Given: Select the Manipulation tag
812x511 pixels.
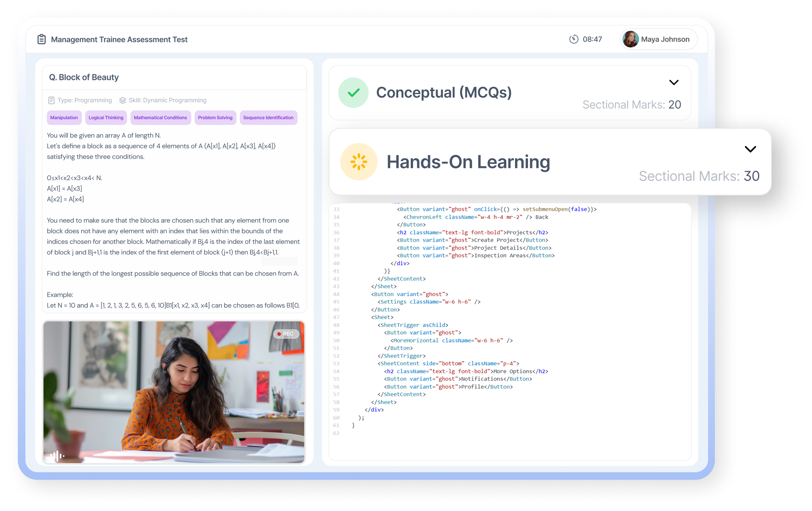Looking at the screenshot, I should [64, 118].
